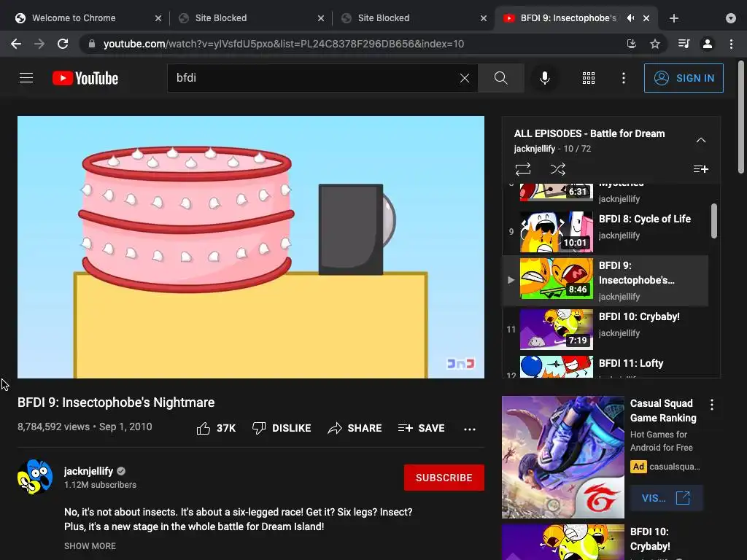Play BFDI 8: Cycle of Life from playlist
The image size is (747, 560).
tap(605, 232)
